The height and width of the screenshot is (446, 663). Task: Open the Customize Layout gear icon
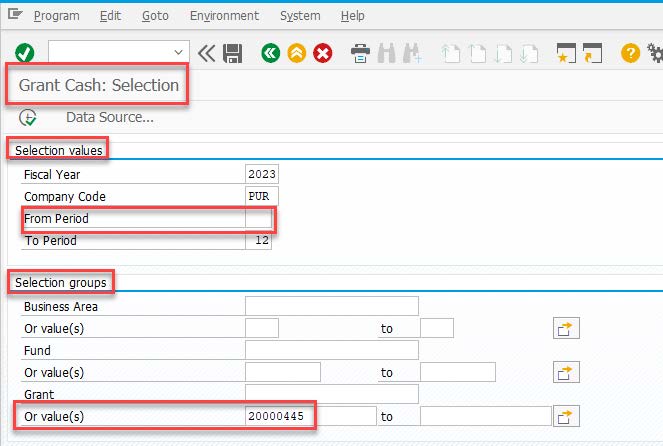click(655, 53)
